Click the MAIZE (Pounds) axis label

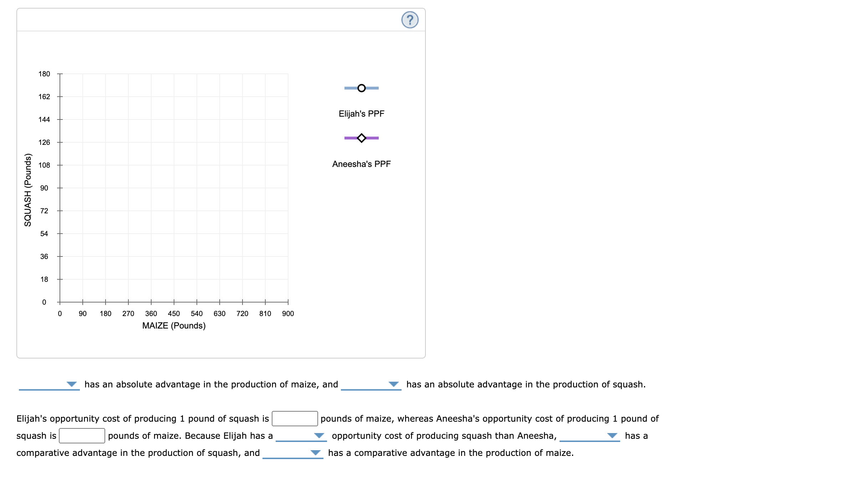(174, 325)
